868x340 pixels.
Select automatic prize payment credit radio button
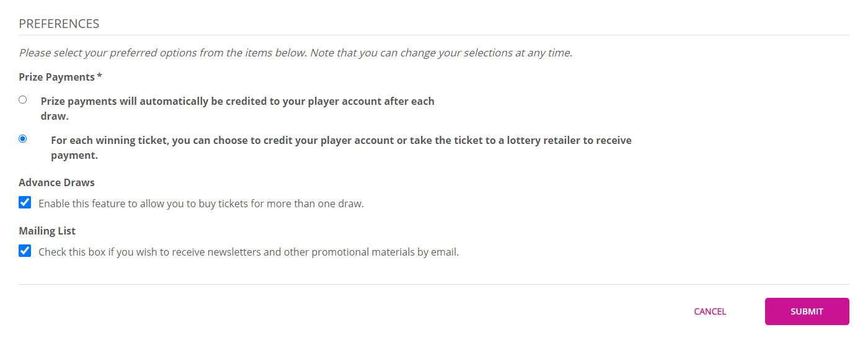pos(23,99)
